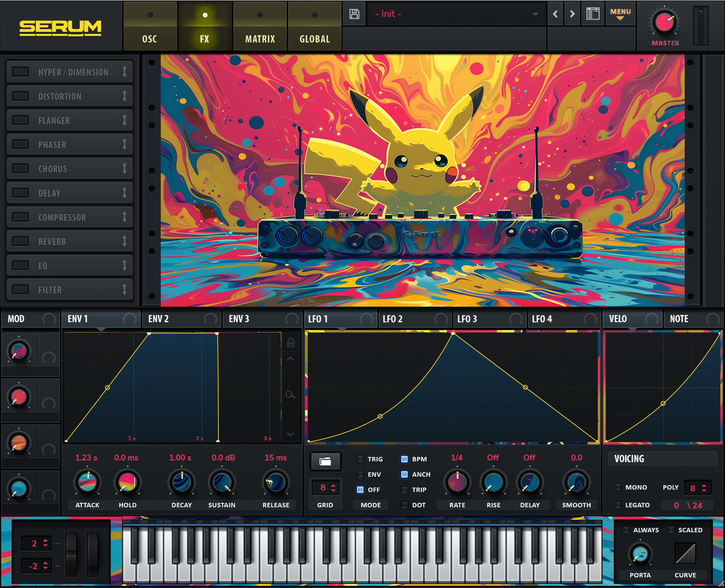Open the GLOBAL tab

[315, 26]
